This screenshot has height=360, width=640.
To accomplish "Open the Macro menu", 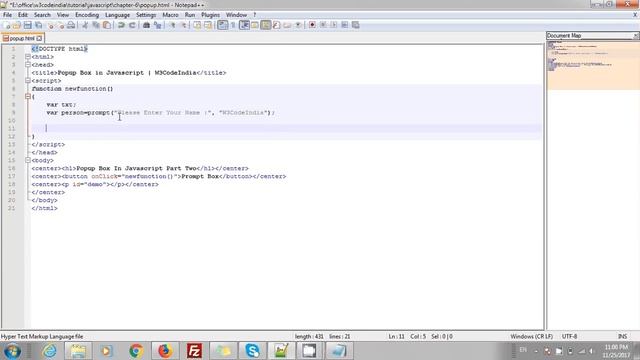I will tap(170, 15).
